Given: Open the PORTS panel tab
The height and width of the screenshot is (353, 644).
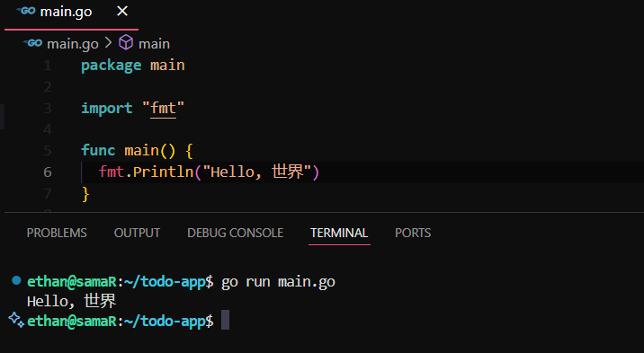Looking at the screenshot, I should click(413, 233).
